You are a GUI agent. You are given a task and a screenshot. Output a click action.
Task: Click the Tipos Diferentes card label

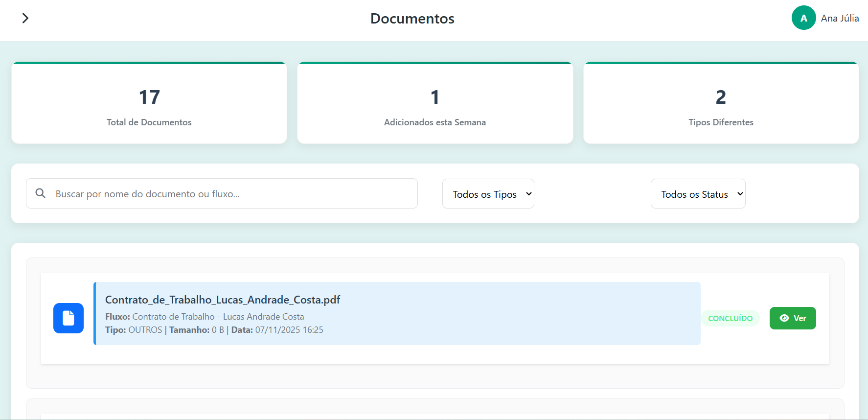(x=721, y=122)
